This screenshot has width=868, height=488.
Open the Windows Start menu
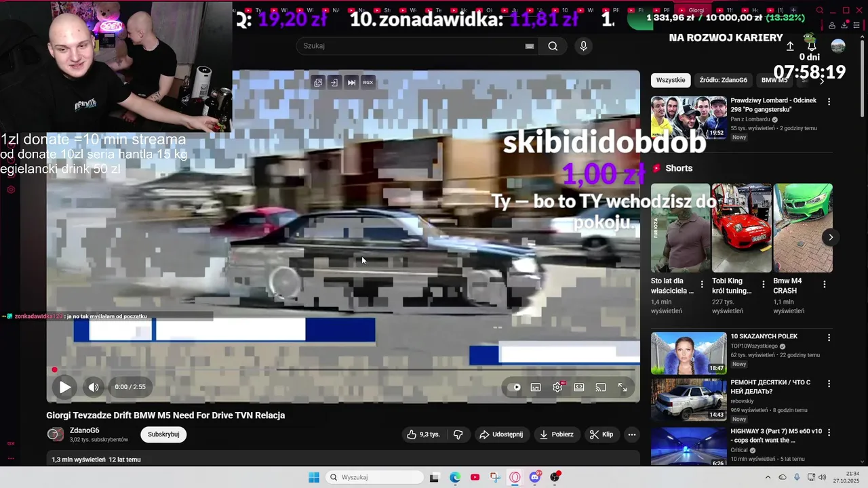[x=314, y=477]
